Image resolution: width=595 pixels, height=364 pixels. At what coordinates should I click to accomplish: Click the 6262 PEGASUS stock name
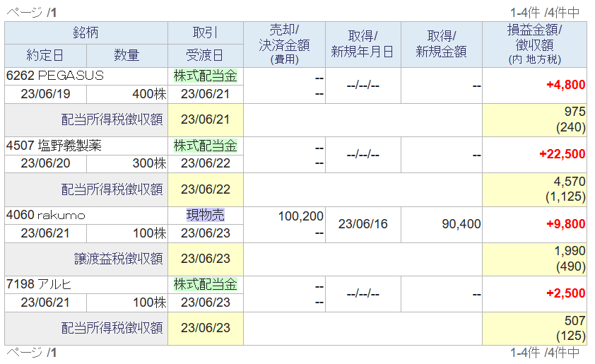click(x=54, y=76)
